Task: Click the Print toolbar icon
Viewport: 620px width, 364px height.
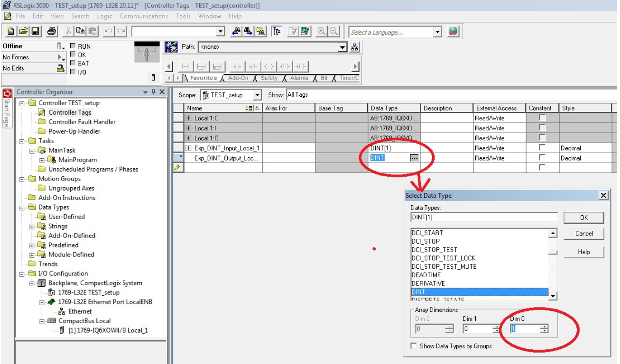Action: [x=51, y=32]
